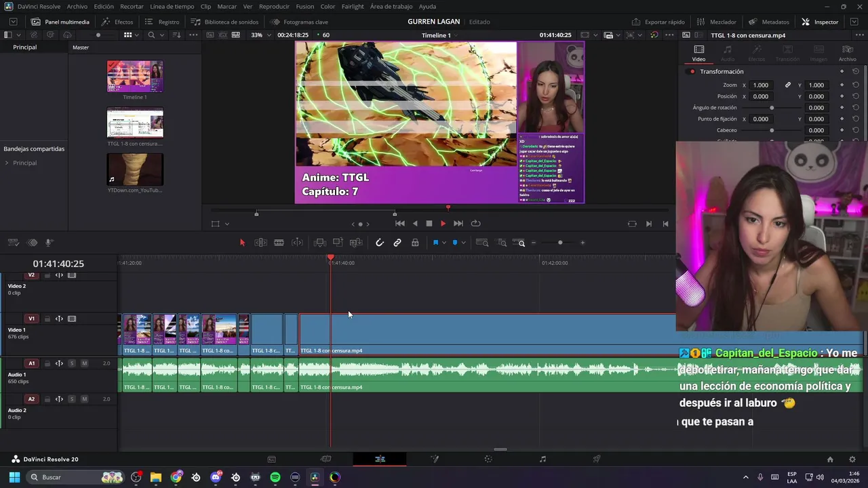Screen dimensions: 868x488
Task: Open the Archivo tab in Inspector
Action: tap(848, 54)
